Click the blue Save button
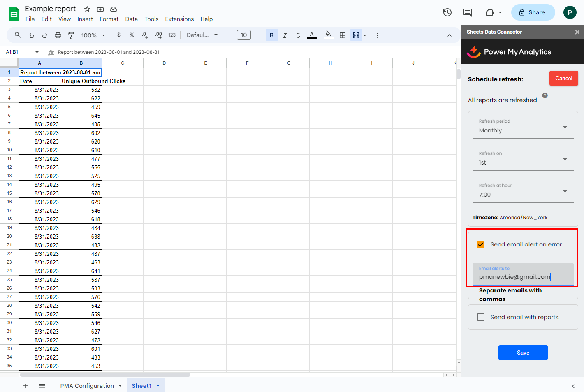 pos(523,353)
